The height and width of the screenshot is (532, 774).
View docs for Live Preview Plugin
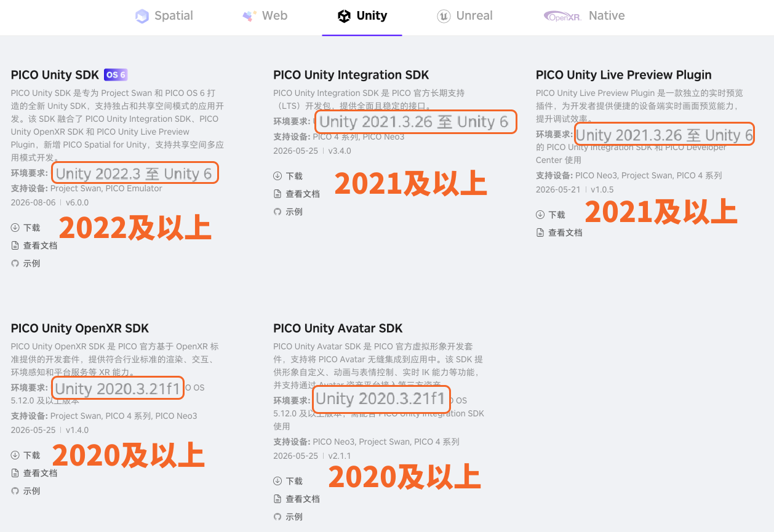(x=559, y=232)
